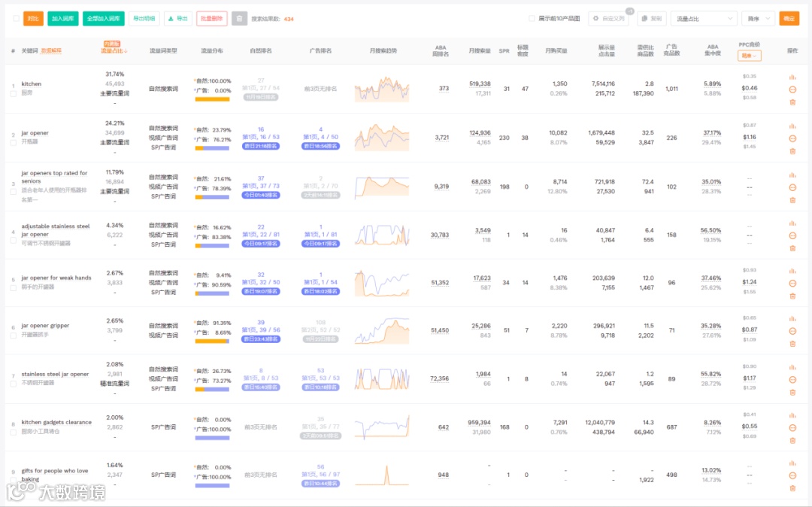Delete the kitchen keyword row
This screenshot has width=812, height=507.
point(792,102)
